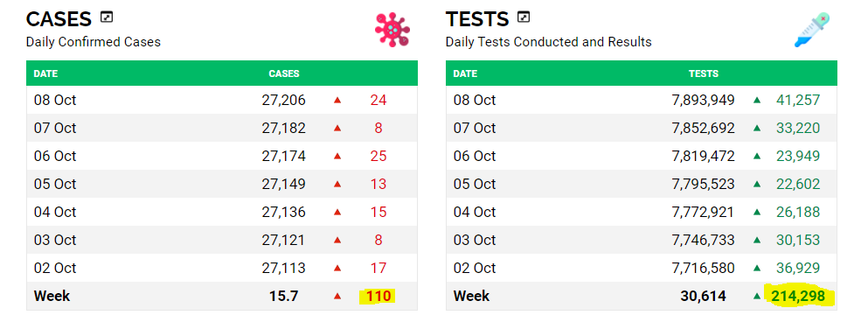Select 07 Oct row in Tests table
The height and width of the screenshot is (315, 868).
click(641, 128)
